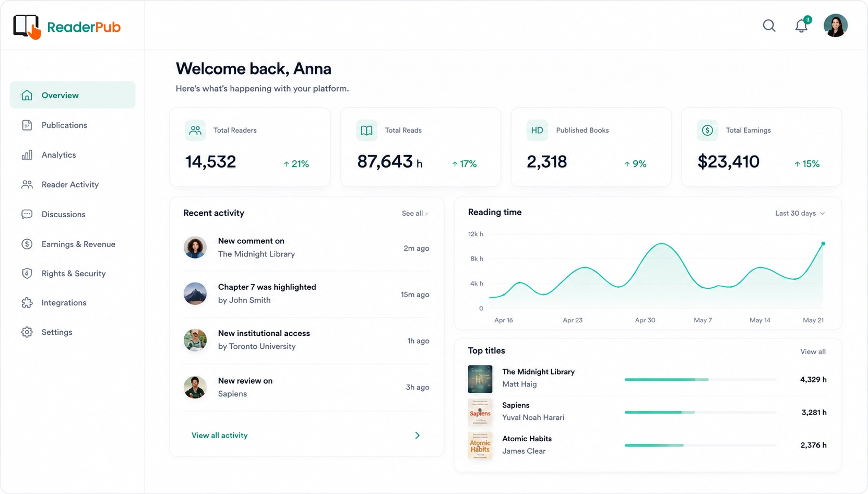Click the Sapiens progress bar
The height and width of the screenshot is (494, 868).
pos(700,413)
